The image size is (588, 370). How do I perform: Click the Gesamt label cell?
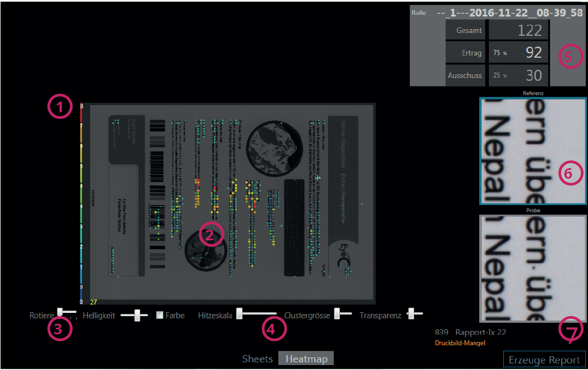click(x=465, y=30)
